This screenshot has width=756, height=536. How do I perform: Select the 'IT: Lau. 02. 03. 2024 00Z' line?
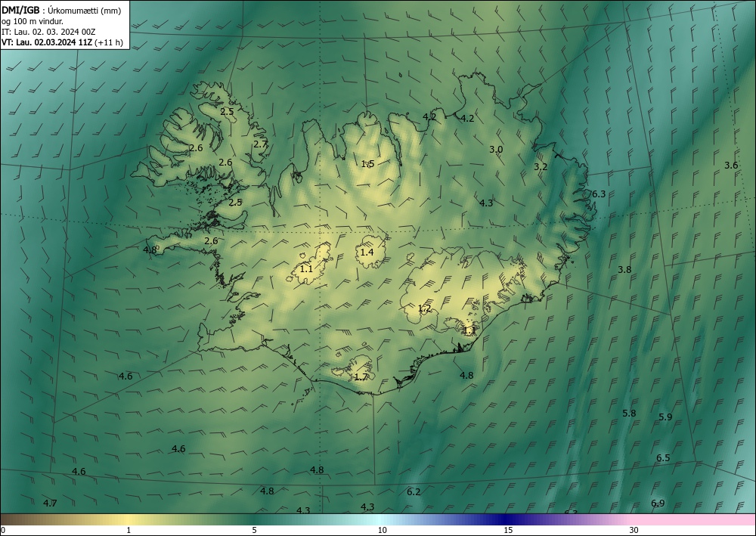click(48, 32)
